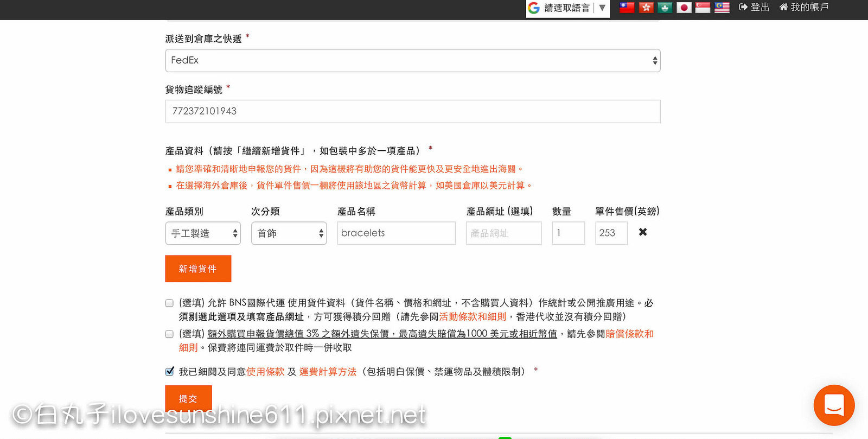The height and width of the screenshot is (439, 868).
Task: Choose the Japan flag icon
Action: click(684, 8)
